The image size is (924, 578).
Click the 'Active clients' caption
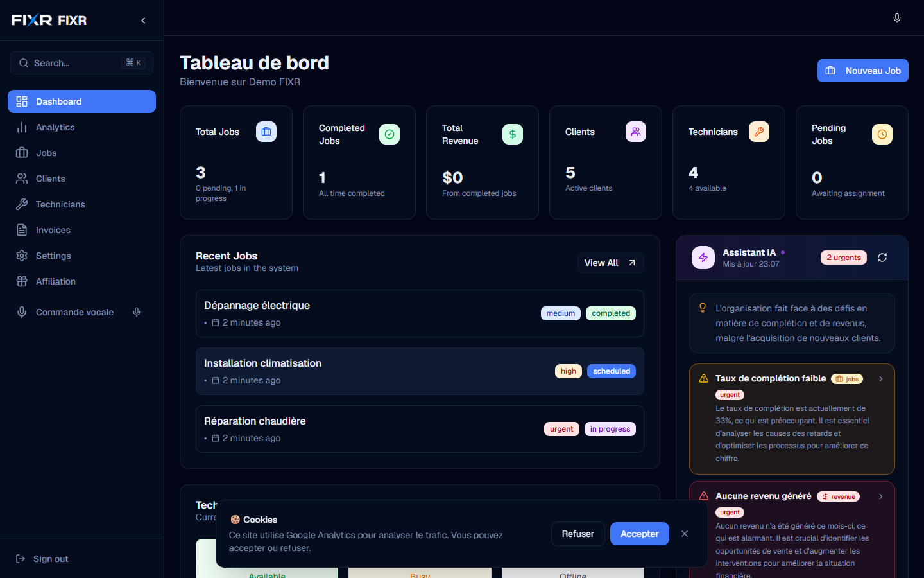pos(588,188)
